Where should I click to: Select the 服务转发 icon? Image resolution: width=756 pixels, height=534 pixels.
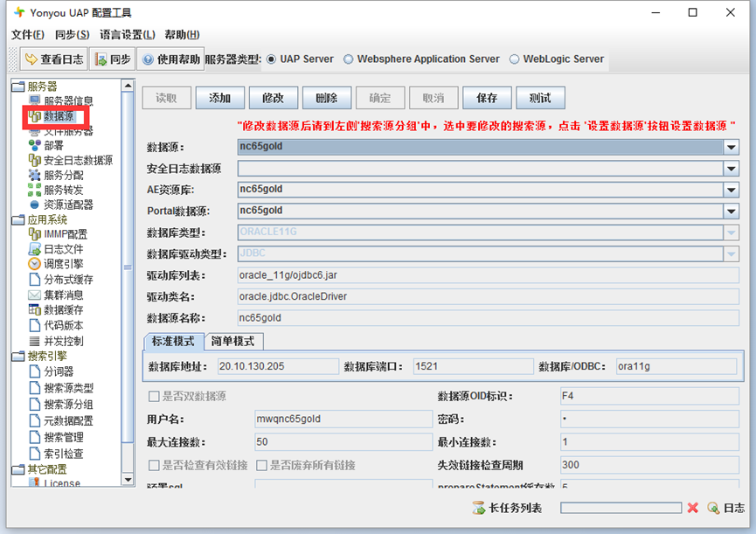point(34,190)
